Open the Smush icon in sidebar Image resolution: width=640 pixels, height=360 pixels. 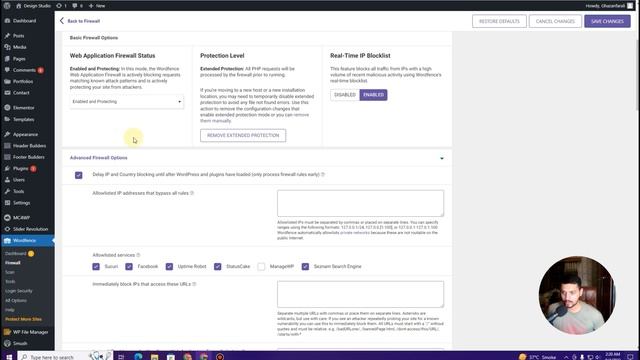click(7, 343)
